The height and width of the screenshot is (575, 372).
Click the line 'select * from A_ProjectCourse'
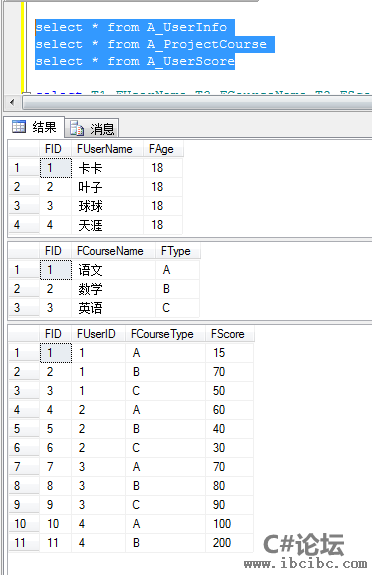[151, 44]
